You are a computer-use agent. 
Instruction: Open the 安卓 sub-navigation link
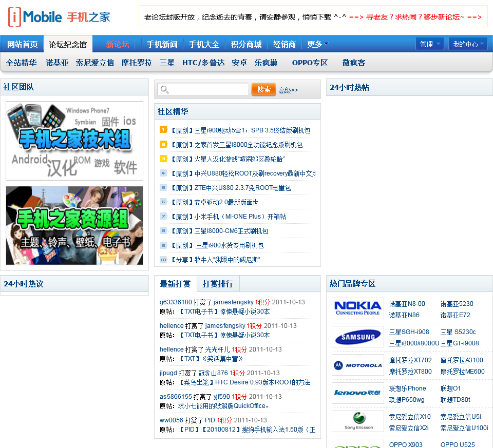click(239, 63)
